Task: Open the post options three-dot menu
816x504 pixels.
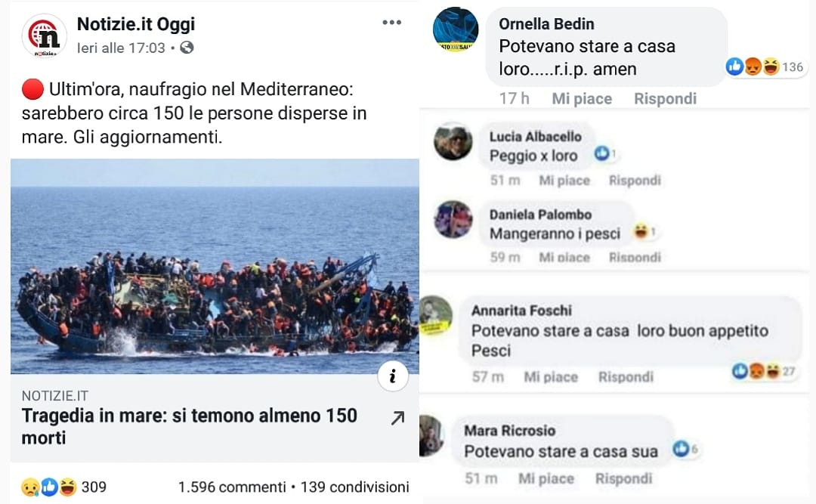Action: pyautogui.click(x=391, y=23)
